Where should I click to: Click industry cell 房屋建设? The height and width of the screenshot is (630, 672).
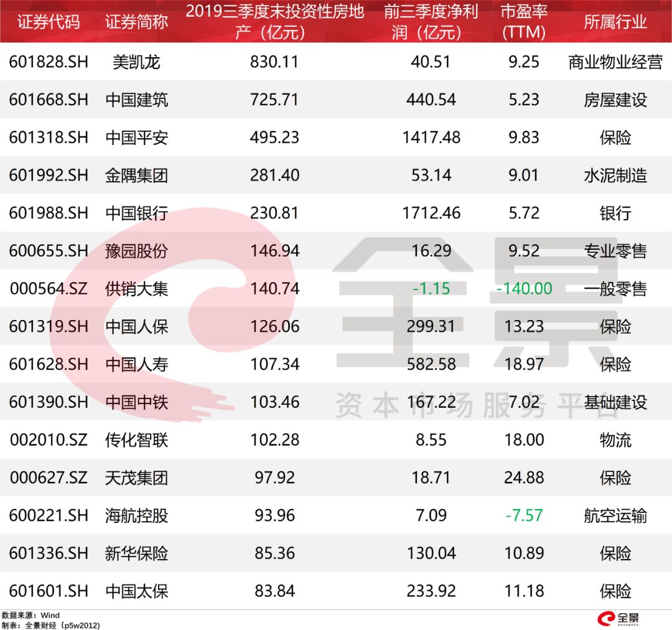point(615,100)
